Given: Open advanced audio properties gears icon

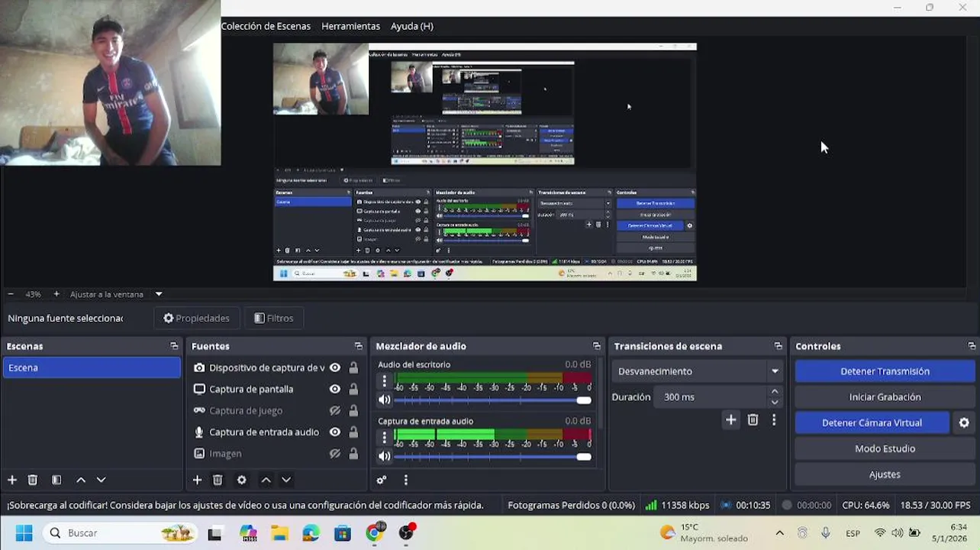Looking at the screenshot, I should coord(382,480).
